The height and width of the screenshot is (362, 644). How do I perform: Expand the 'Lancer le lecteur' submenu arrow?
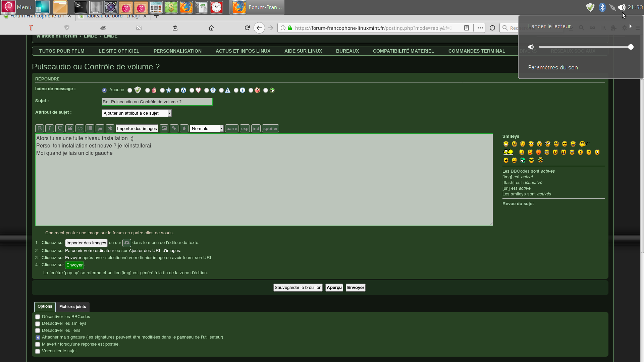point(631,26)
